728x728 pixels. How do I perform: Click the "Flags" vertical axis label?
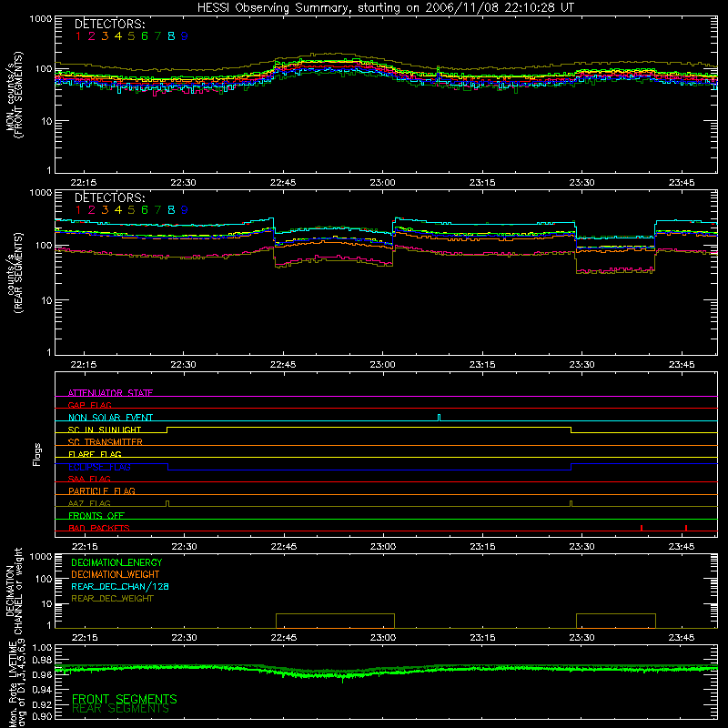pyautogui.click(x=36, y=454)
